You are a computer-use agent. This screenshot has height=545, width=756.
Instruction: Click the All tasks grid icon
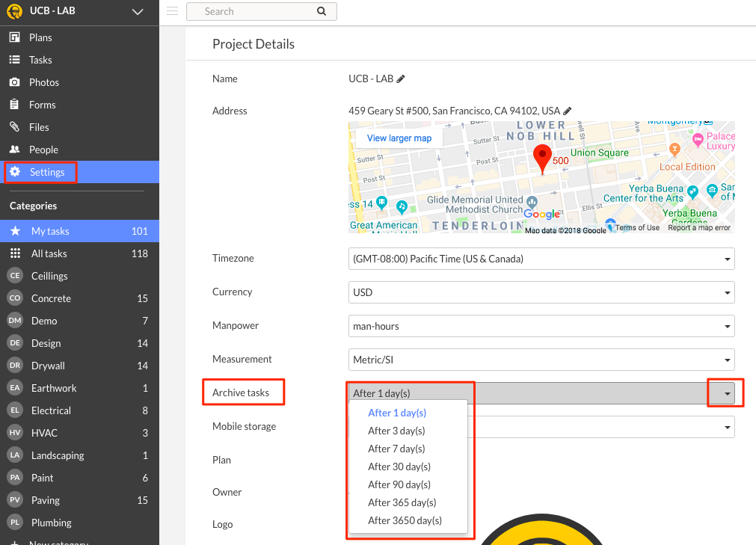16,253
